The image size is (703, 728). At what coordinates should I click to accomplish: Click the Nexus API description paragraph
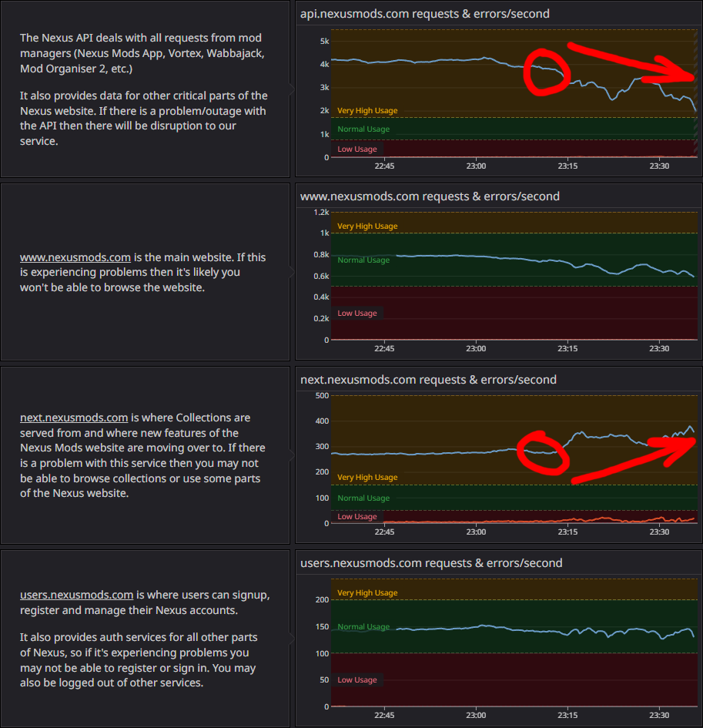142,53
